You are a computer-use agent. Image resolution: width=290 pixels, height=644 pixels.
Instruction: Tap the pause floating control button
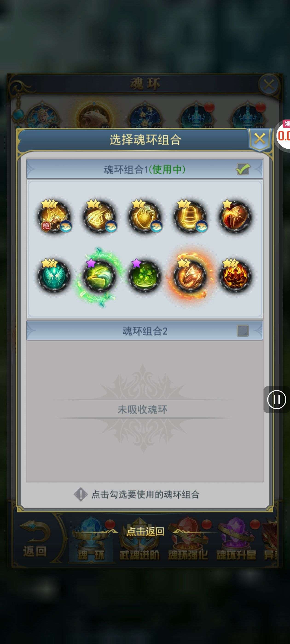pos(276,400)
